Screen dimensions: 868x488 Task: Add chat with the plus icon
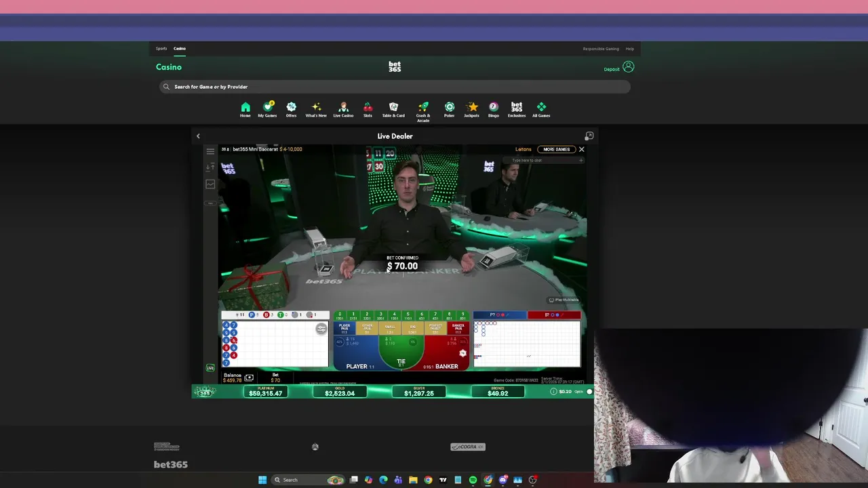(x=581, y=161)
